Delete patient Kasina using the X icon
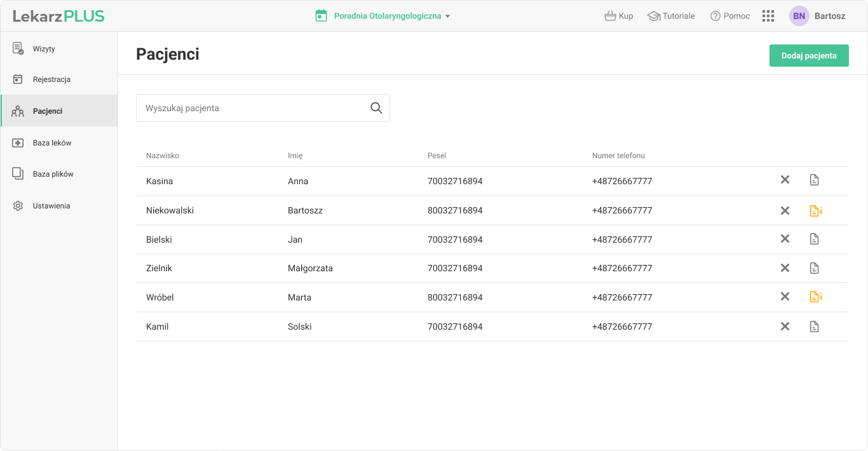868x451 pixels. click(x=785, y=180)
